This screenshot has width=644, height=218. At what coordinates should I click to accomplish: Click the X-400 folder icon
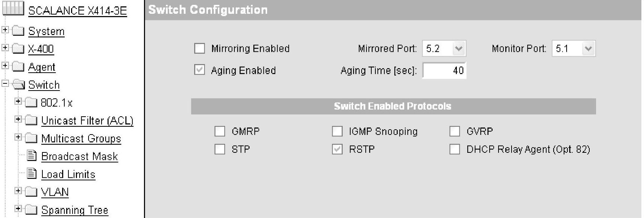coord(18,48)
